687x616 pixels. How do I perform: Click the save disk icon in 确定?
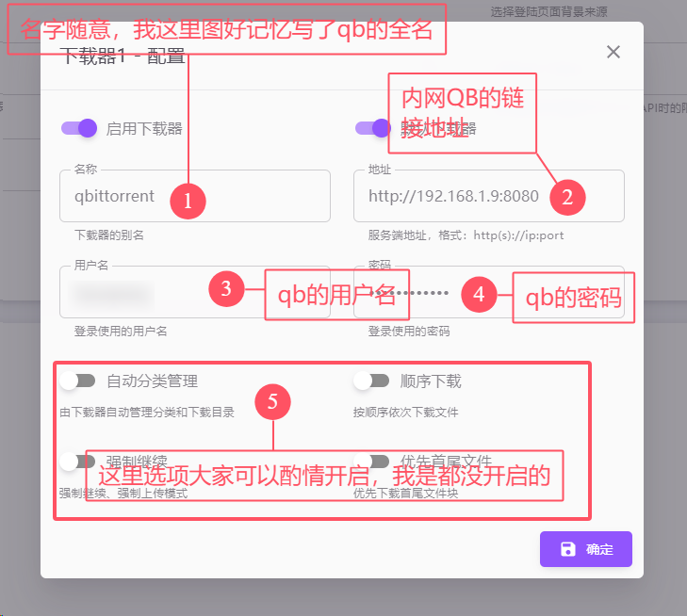(568, 549)
